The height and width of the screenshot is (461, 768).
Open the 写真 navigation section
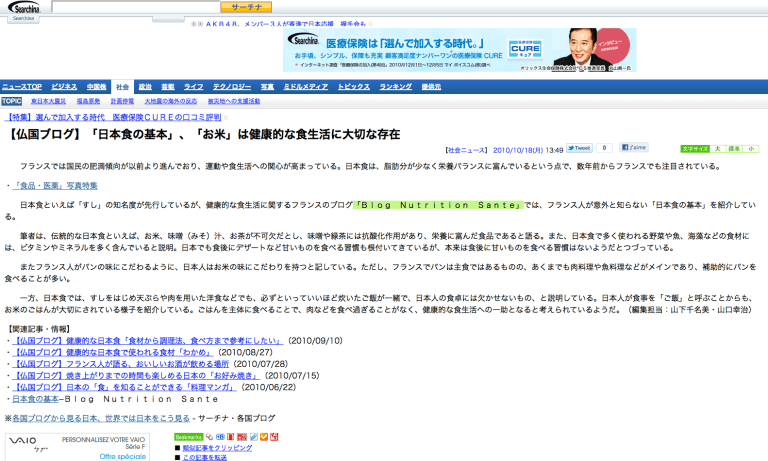(x=267, y=87)
